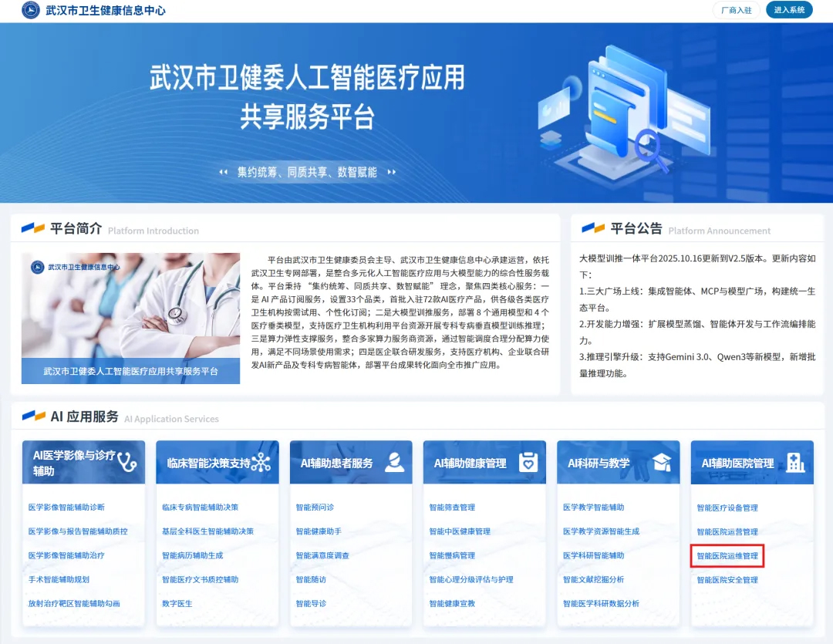Click the left arrows beside the banner slogan
Screen dimensions: 833x644
pos(223,172)
